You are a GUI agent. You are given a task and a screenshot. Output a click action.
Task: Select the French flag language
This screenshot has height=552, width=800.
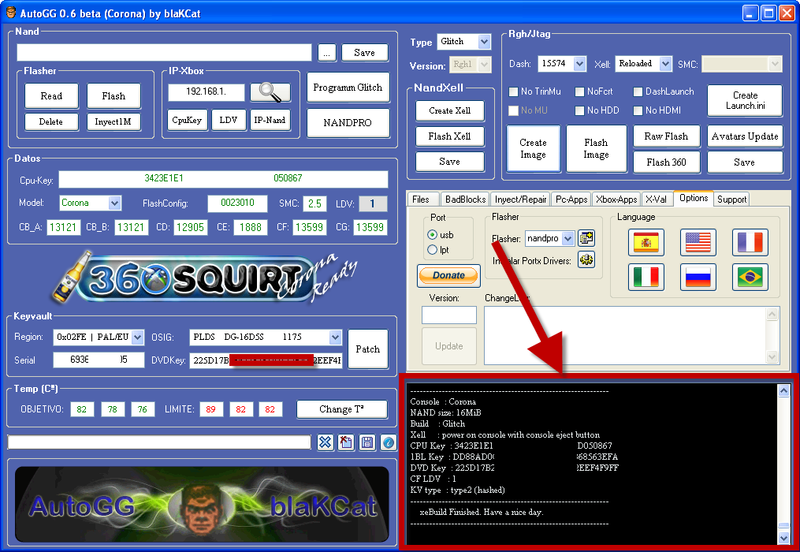750,242
